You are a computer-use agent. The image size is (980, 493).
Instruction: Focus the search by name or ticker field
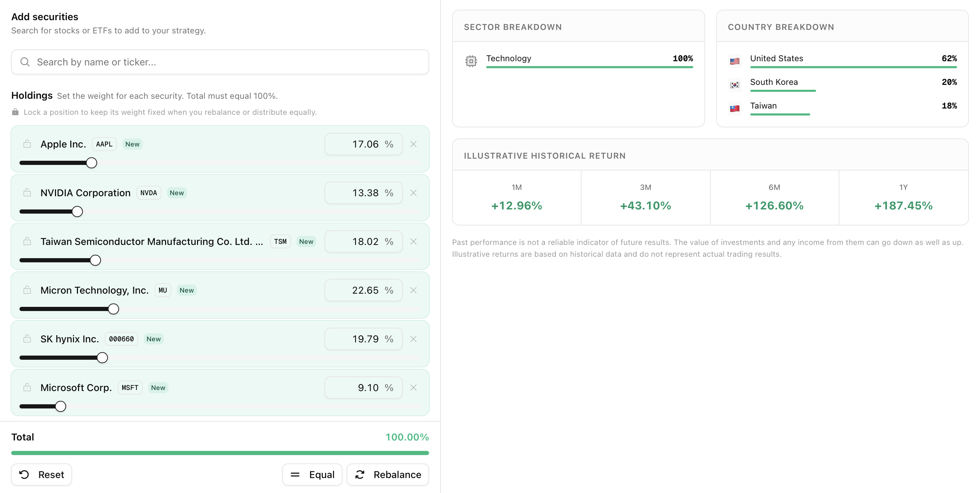220,62
